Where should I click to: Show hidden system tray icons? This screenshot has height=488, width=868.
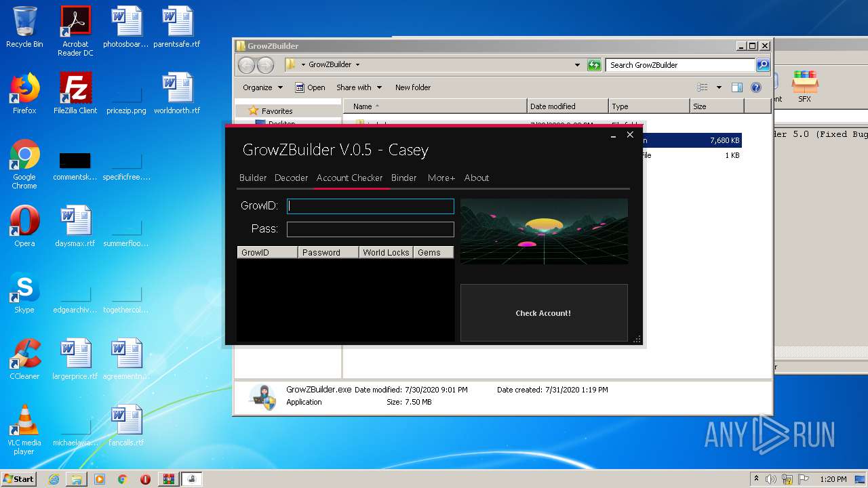point(757,479)
